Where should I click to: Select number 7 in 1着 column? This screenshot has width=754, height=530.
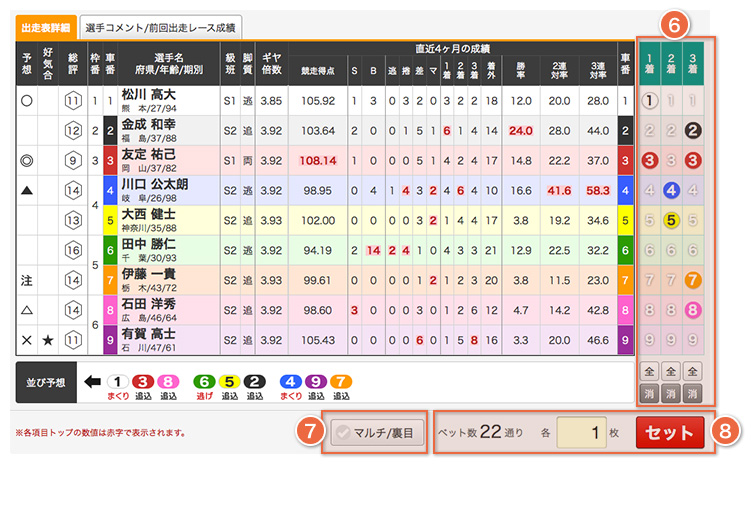point(649,280)
